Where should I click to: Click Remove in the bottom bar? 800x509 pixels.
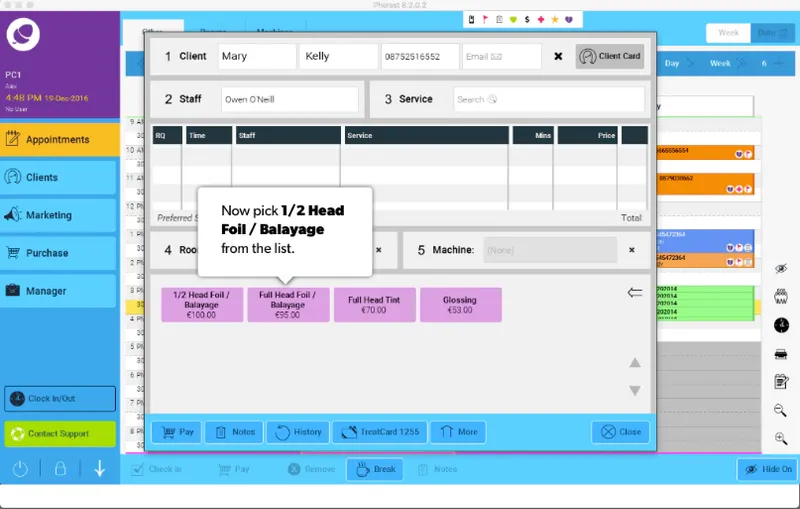click(x=312, y=469)
